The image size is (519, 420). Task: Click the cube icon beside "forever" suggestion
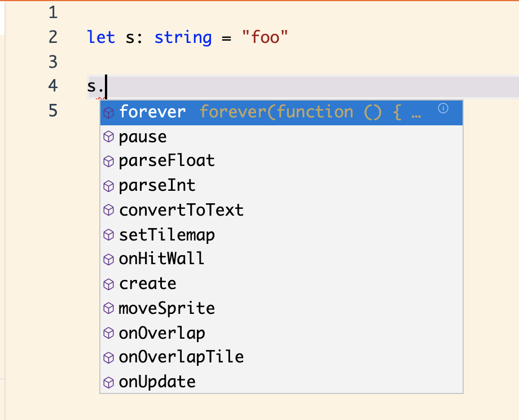point(108,112)
